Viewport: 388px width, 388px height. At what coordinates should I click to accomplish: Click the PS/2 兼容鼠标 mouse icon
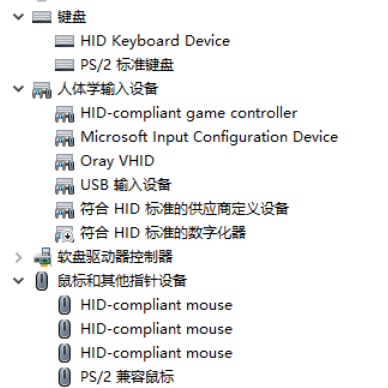tap(65, 377)
